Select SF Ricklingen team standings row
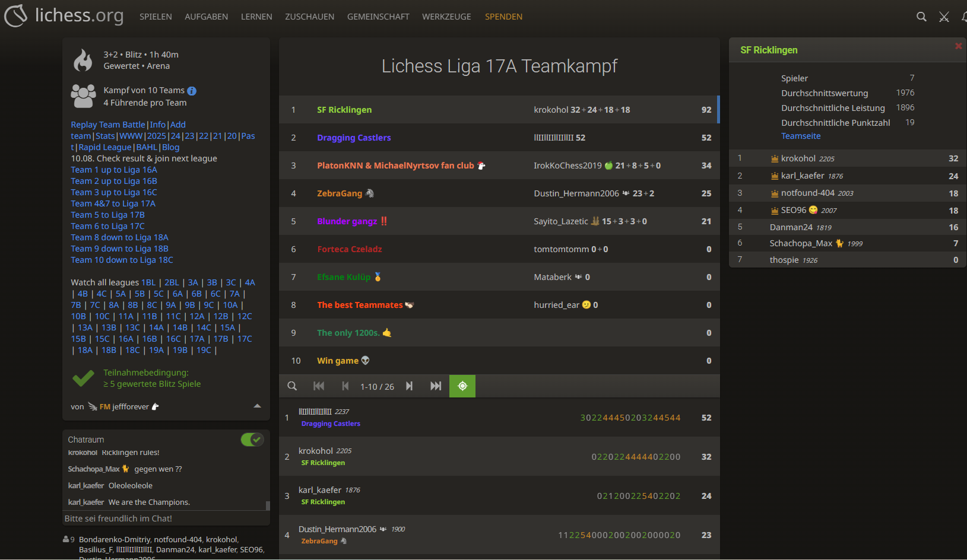This screenshot has height=560, width=967. pos(499,110)
